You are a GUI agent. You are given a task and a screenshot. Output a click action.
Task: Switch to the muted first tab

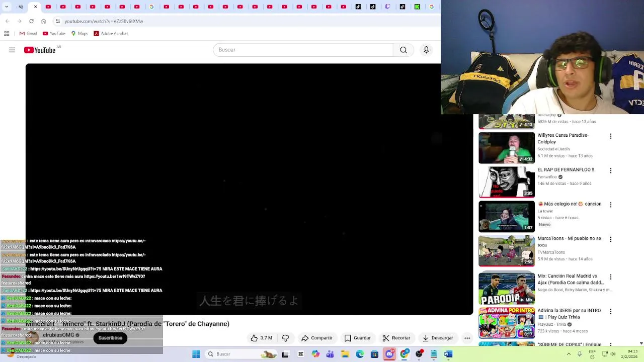point(21,7)
